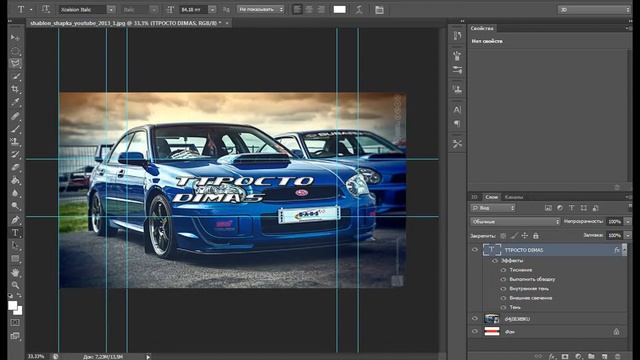Viewport: 640px width, 360px height.
Task: Click the warp text icon in the options bar
Action: [359, 9]
